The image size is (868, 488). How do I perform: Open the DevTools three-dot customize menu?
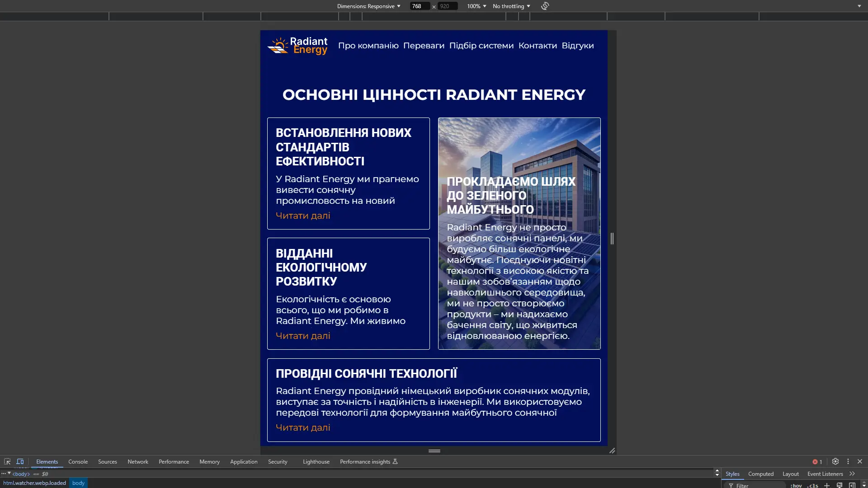coord(848,461)
